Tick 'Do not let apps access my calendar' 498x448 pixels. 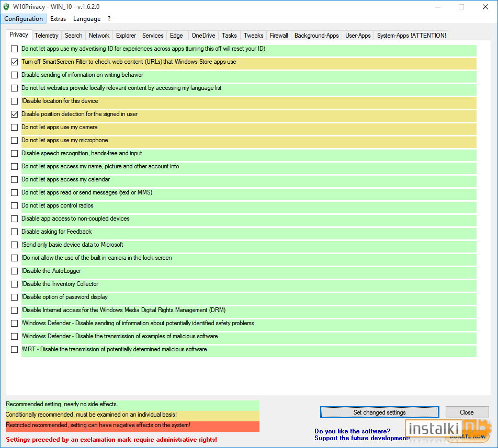pyautogui.click(x=14, y=180)
